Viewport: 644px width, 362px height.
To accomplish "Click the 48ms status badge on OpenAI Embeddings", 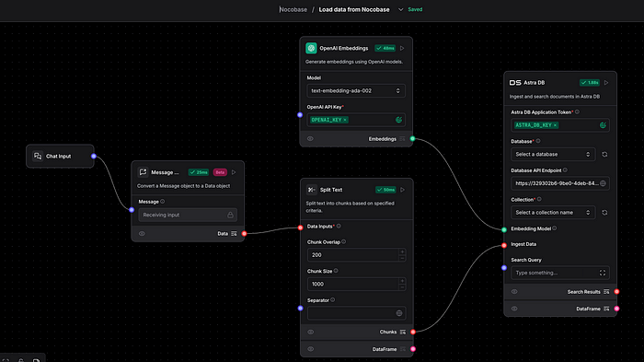I will 385,48.
